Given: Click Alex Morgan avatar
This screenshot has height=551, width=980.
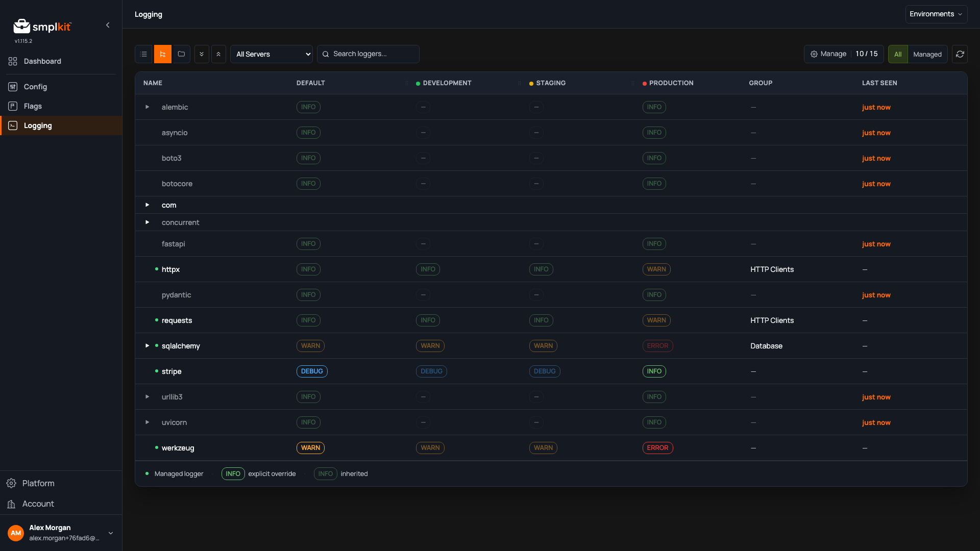Looking at the screenshot, I should (16, 533).
